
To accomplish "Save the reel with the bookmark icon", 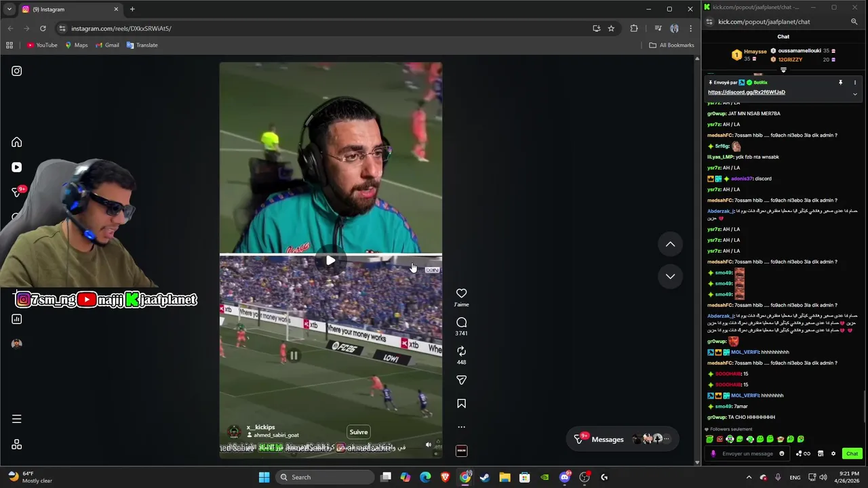I will coord(461,404).
